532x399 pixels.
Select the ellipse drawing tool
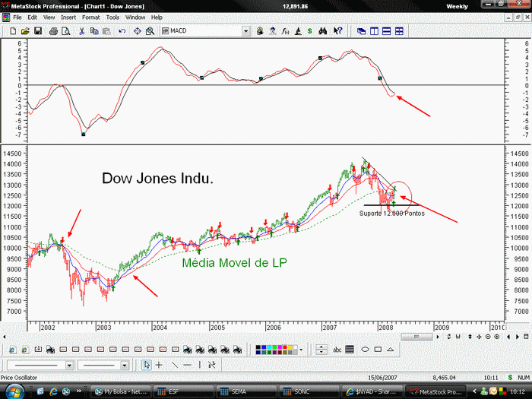point(365,350)
